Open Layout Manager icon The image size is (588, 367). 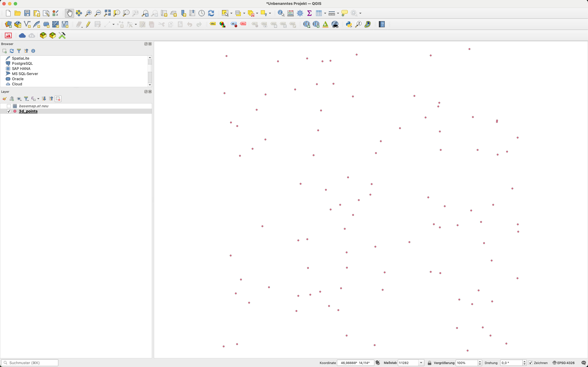46,13
